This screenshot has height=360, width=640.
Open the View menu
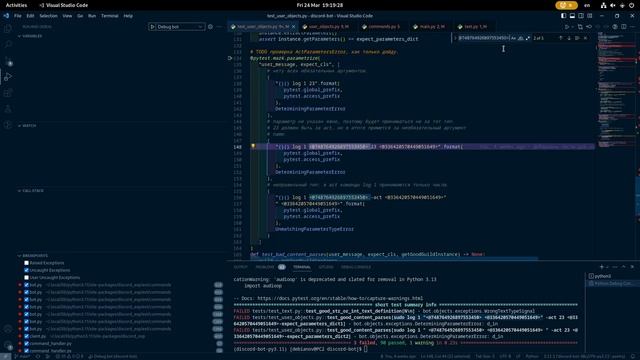pyautogui.click(x=67, y=16)
